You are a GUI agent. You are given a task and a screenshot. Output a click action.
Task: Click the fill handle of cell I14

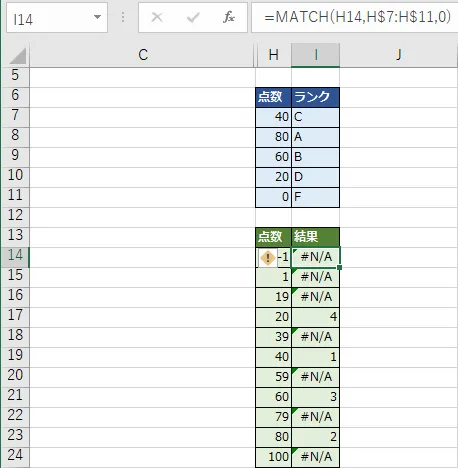click(x=339, y=267)
